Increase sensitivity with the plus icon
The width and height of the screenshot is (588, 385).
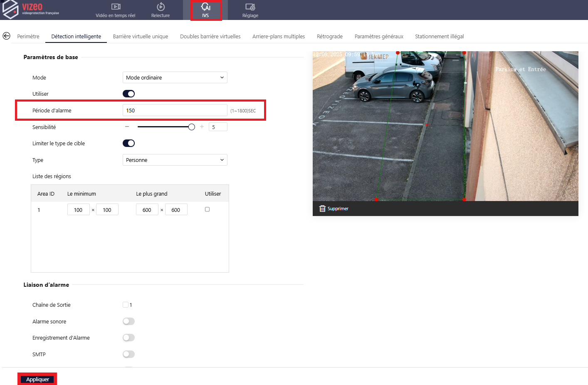202,127
